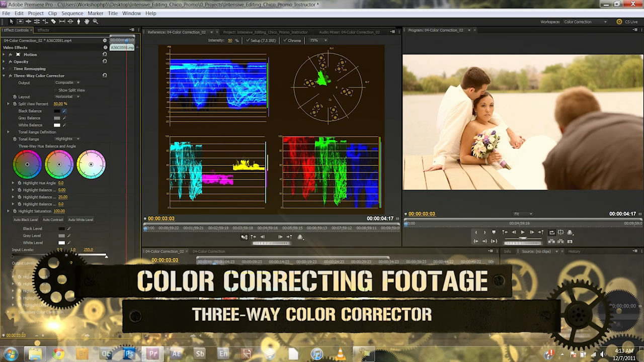Expand Motion effect properties

pos(4,54)
